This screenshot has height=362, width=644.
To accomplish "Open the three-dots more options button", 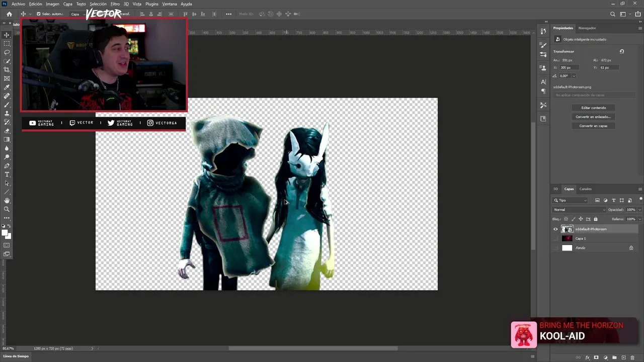I will [x=229, y=14].
